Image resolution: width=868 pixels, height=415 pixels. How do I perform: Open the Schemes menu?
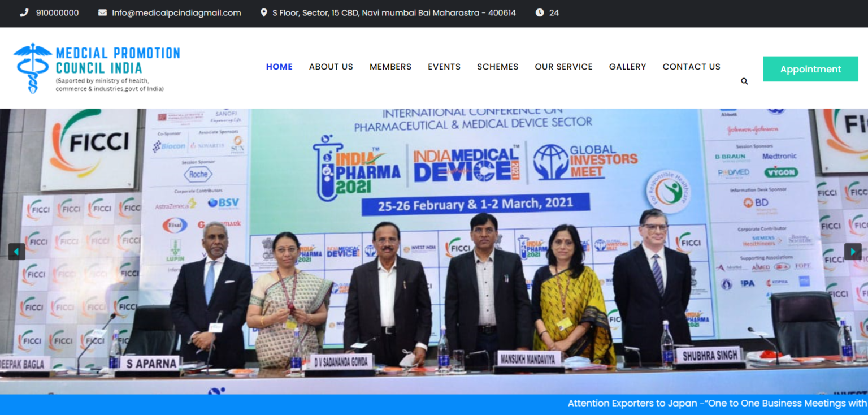[x=497, y=67]
